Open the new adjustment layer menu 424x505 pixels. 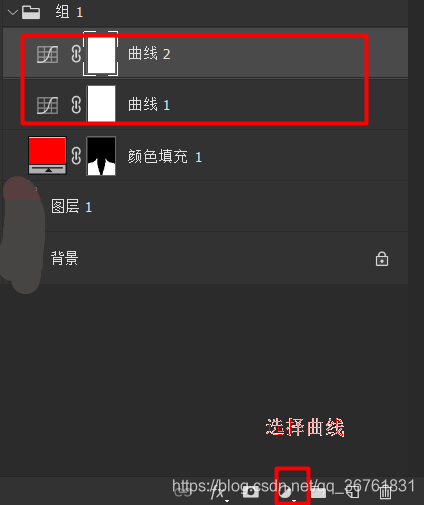point(287,493)
